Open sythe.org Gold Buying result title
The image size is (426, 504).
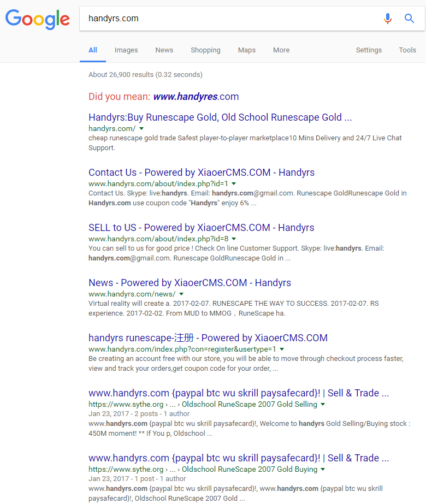pyautogui.click(x=239, y=458)
